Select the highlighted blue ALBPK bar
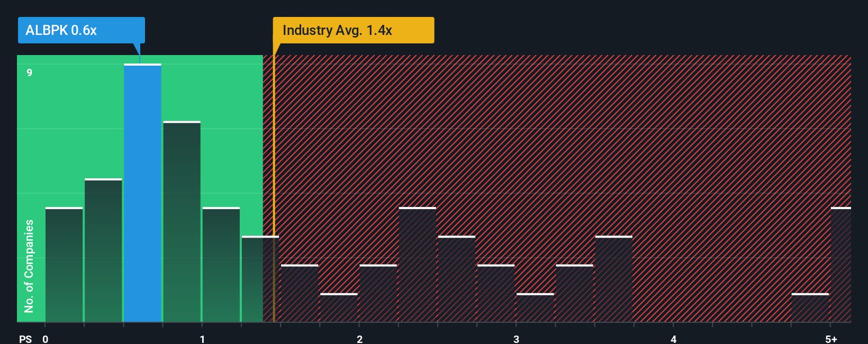The image size is (868, 344). 142,193
